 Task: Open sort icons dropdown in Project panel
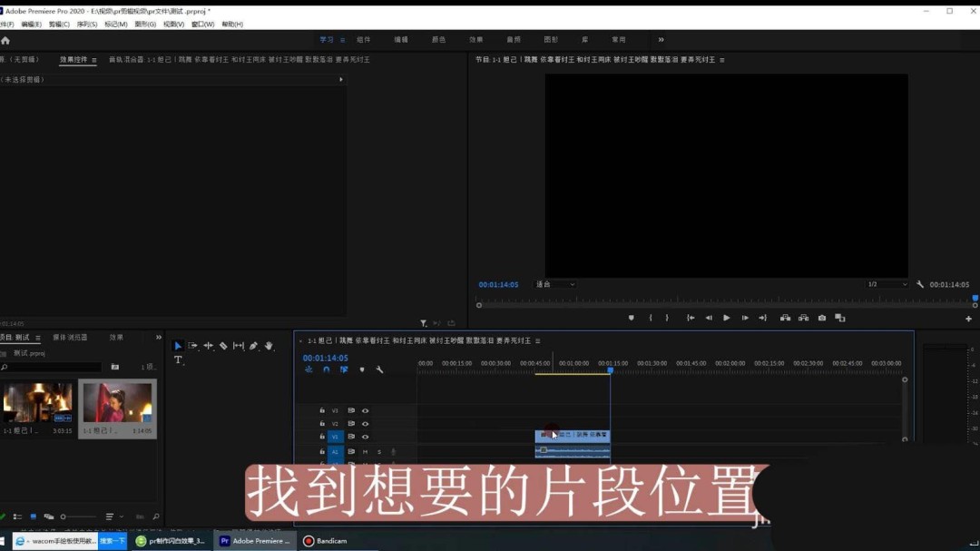(x=114, y=517)
